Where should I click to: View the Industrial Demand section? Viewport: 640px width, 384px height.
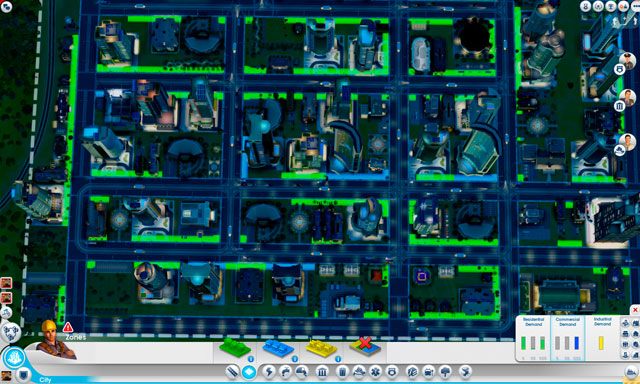[x=602, y=338]
